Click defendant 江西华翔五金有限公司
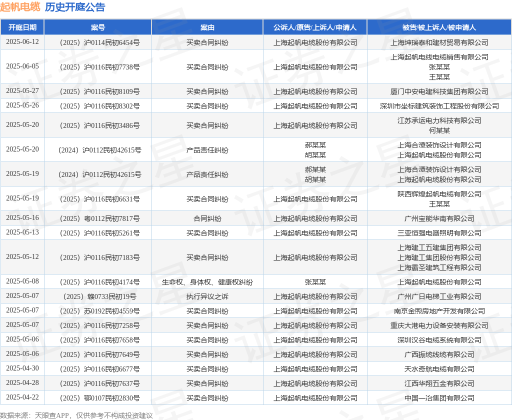The image size is (512, 420). click(x=439, y=383)
